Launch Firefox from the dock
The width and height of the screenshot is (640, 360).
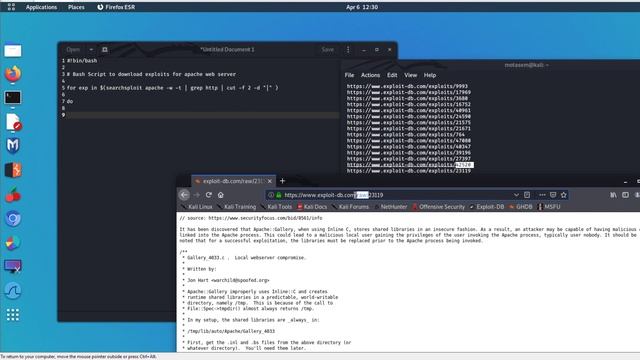pyautogui.click(x=13, y=74)
